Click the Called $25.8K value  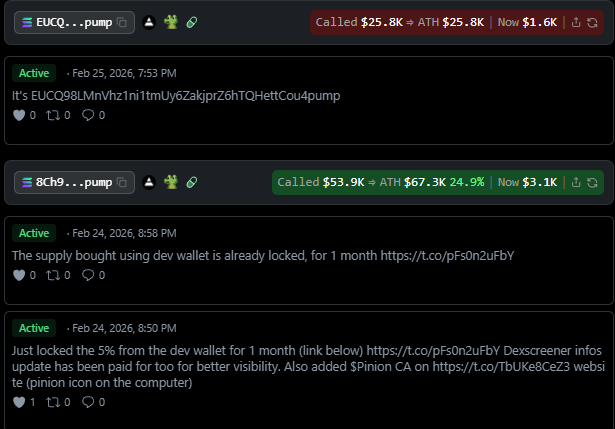point(382,22)
